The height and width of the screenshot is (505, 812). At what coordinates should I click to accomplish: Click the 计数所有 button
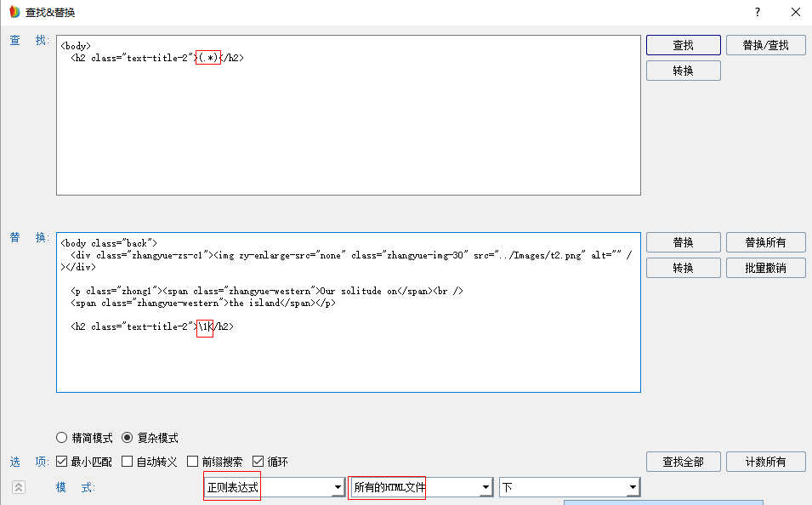765,462
